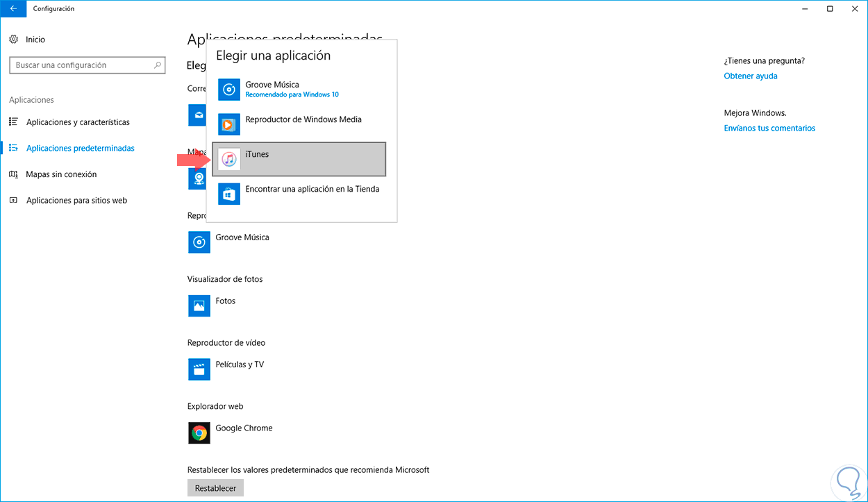Click Aplicaciones para sitios web icon
Screen dimensions: 868x502
[x=13, y=200]
